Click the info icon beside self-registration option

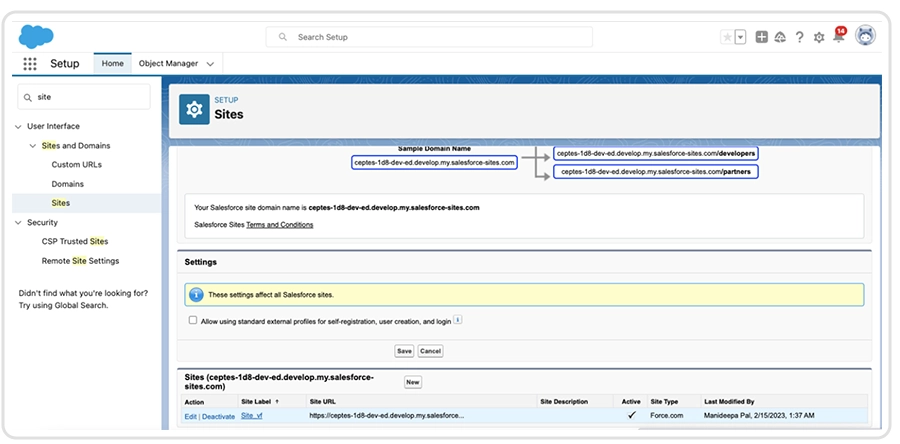(x=457, y=320)
